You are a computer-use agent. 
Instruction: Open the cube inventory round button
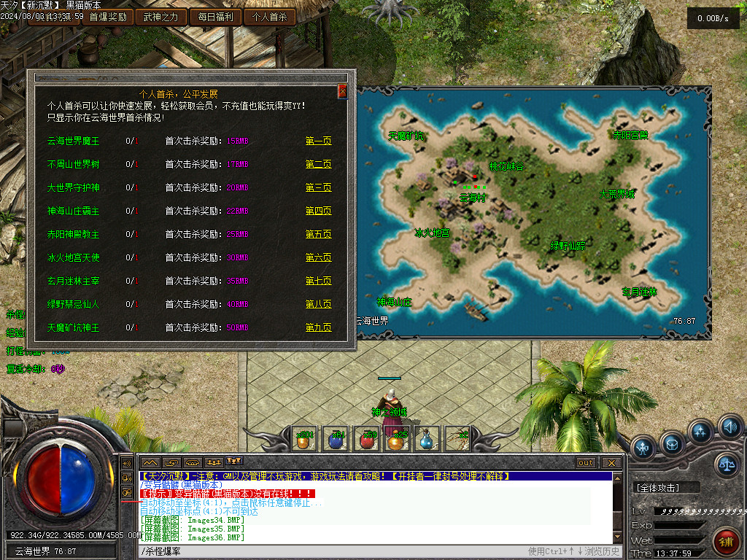coord(672,444)
